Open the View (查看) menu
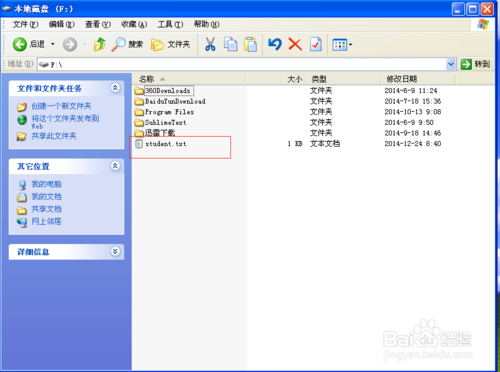The height and width of the screenshot is (372, 500). point(98,24)
